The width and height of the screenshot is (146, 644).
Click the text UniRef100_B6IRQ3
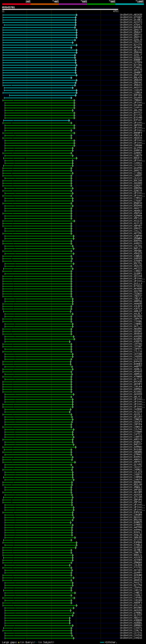pos(131,316)
